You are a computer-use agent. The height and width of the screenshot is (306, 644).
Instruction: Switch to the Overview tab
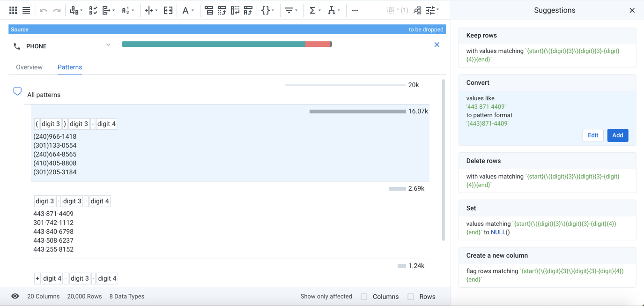point(29,67)
